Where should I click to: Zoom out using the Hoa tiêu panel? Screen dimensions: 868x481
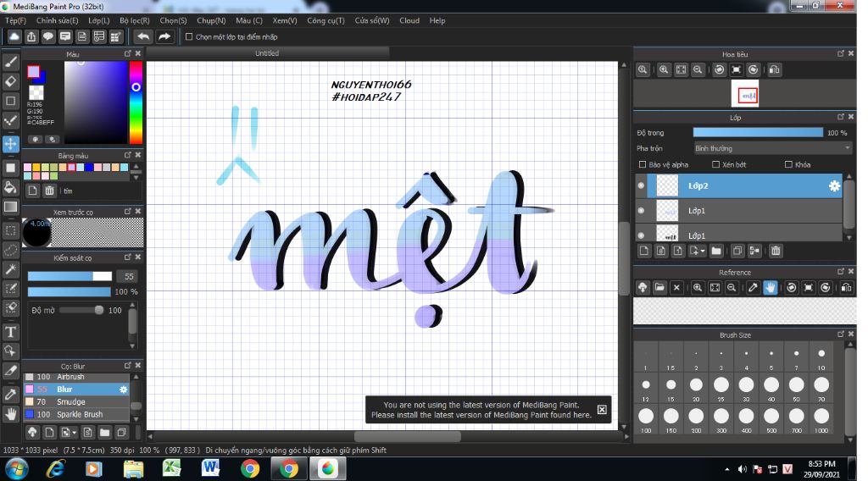[698, 69]
